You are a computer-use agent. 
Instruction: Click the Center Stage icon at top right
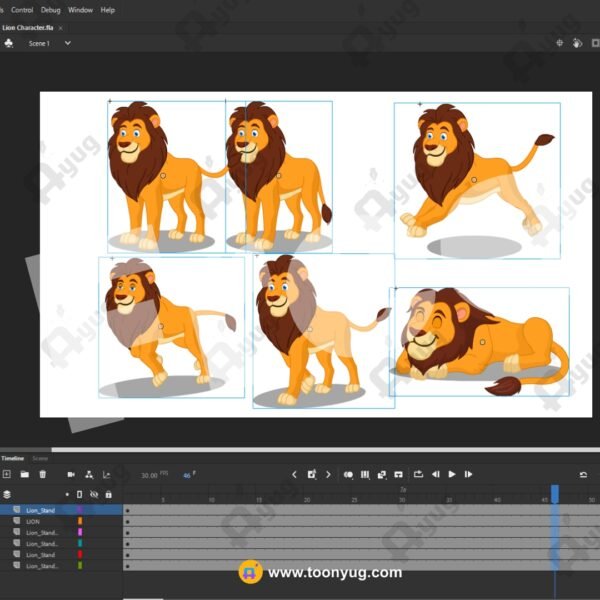(x=561, y=43)
